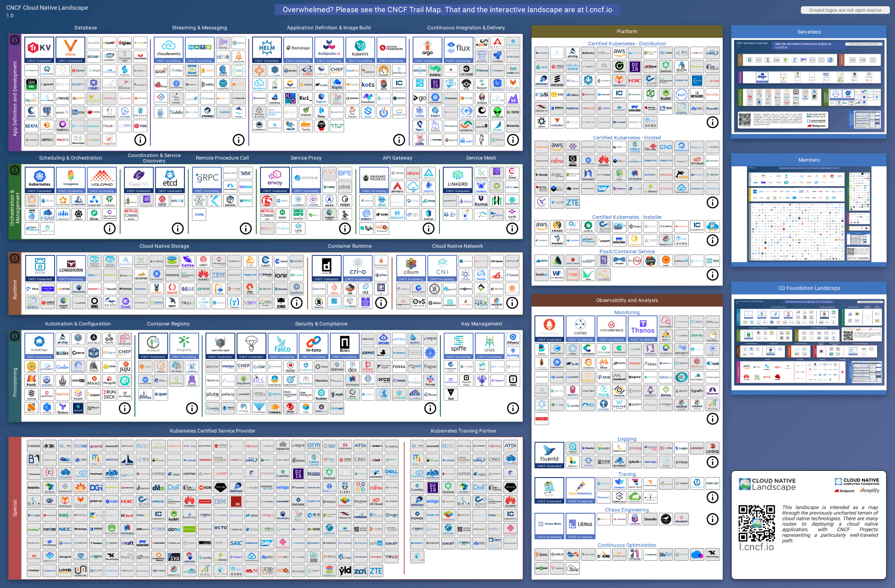
Task: Select the Helm logo
Action: click(267, 50)
